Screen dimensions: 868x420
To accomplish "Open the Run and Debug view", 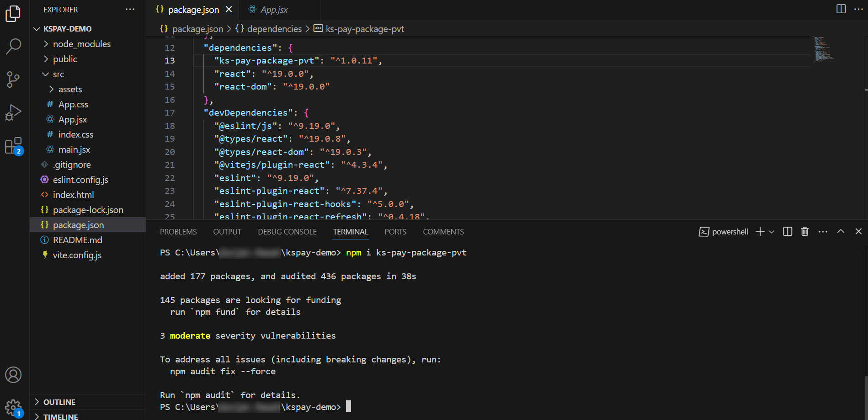I will [13, 112].
